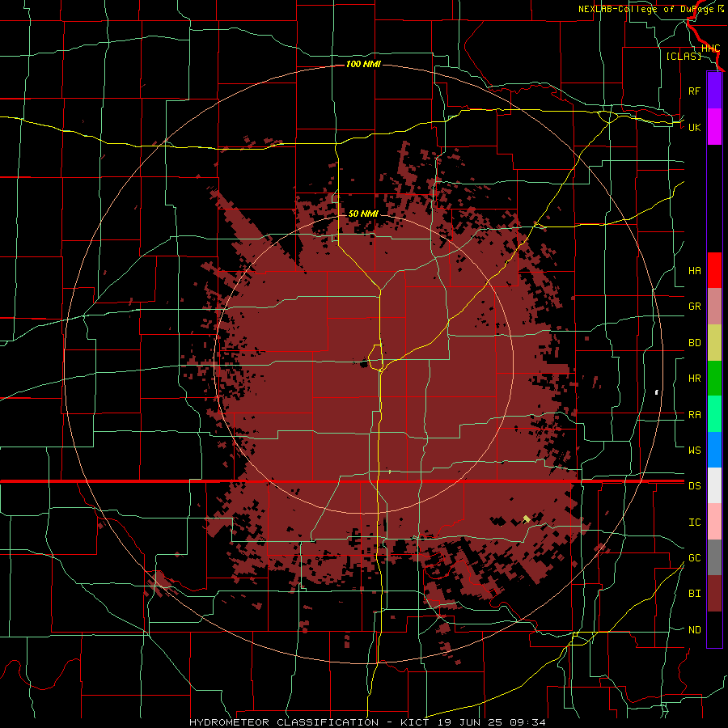728x728 pixels.
Task: Click the '100 NMI' range ring label
Action: (363, 64)
